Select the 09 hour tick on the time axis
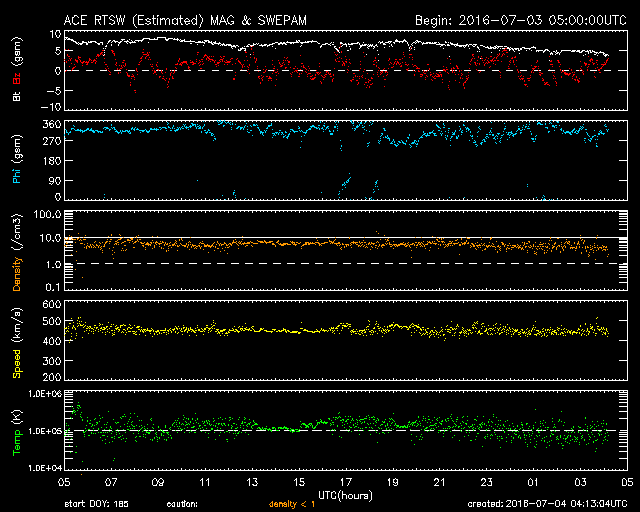This screenshot has height=512, width=640. click(x=159, y=482)
